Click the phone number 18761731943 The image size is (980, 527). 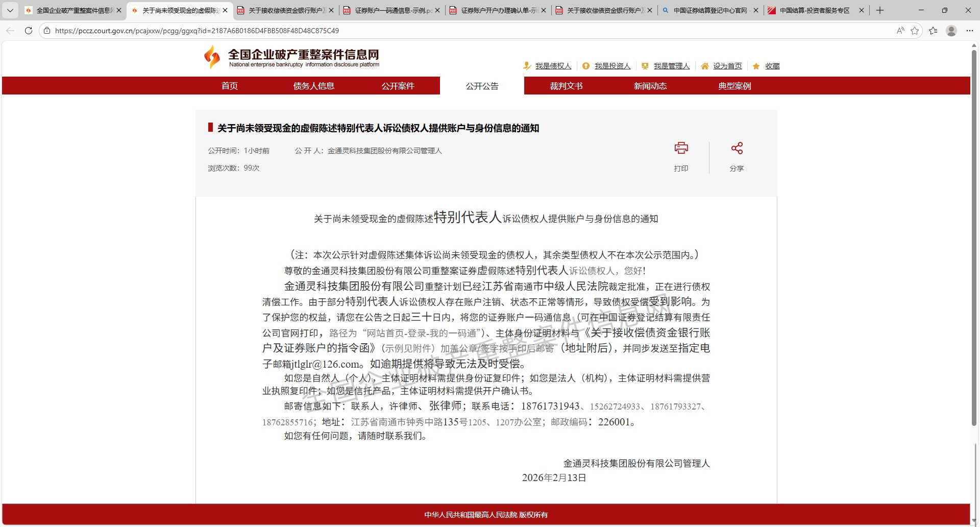550,406
